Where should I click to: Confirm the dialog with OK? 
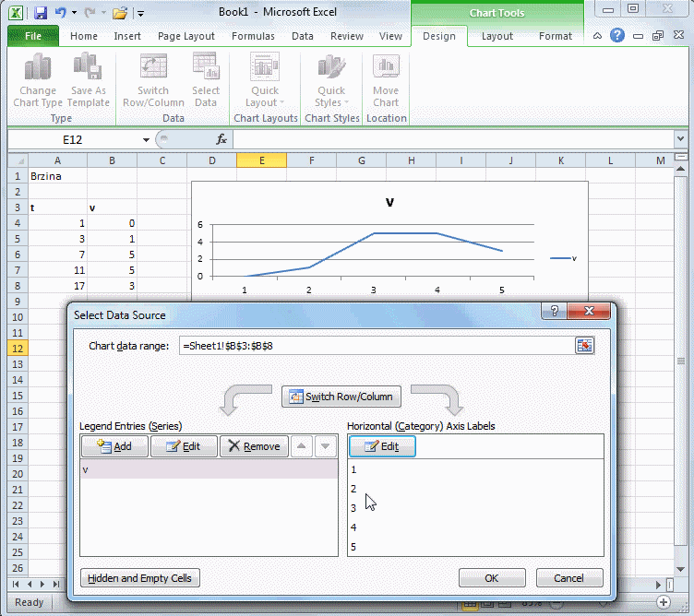point(491,578)
